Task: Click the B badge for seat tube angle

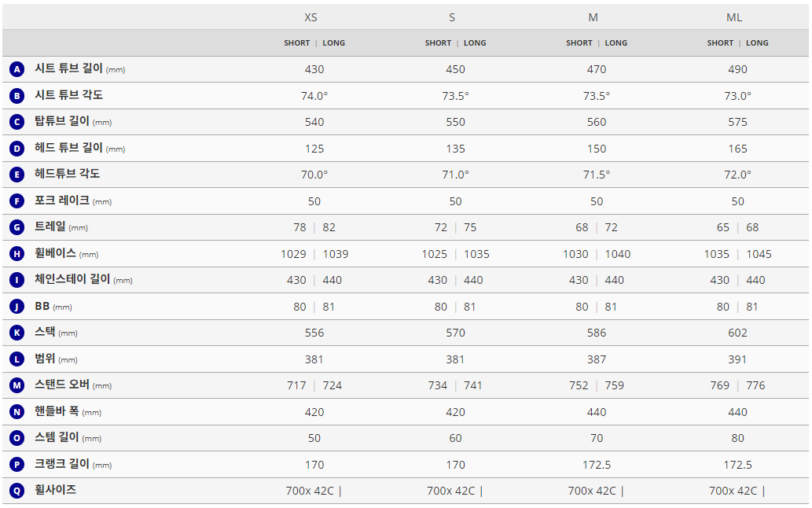Action: click(17, 96)
